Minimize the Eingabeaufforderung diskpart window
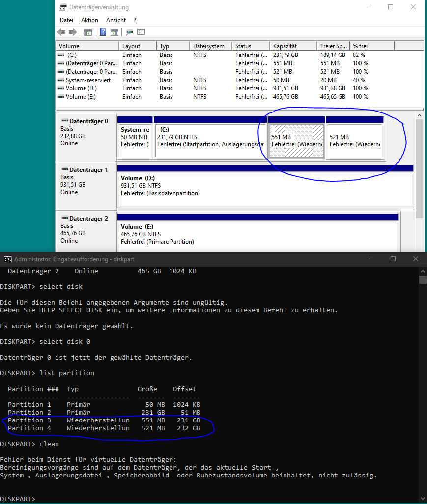Screen dimensions: 427x504 [x=370, y=259]
